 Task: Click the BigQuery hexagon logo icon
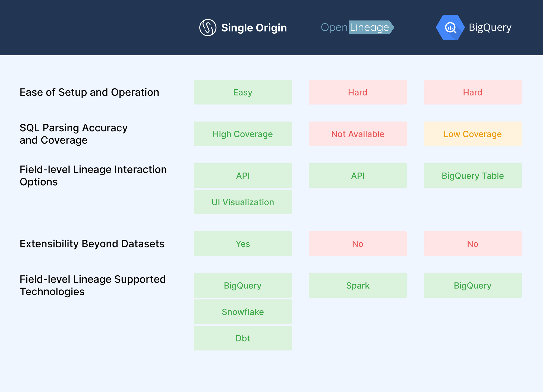[x=450, y=27]
